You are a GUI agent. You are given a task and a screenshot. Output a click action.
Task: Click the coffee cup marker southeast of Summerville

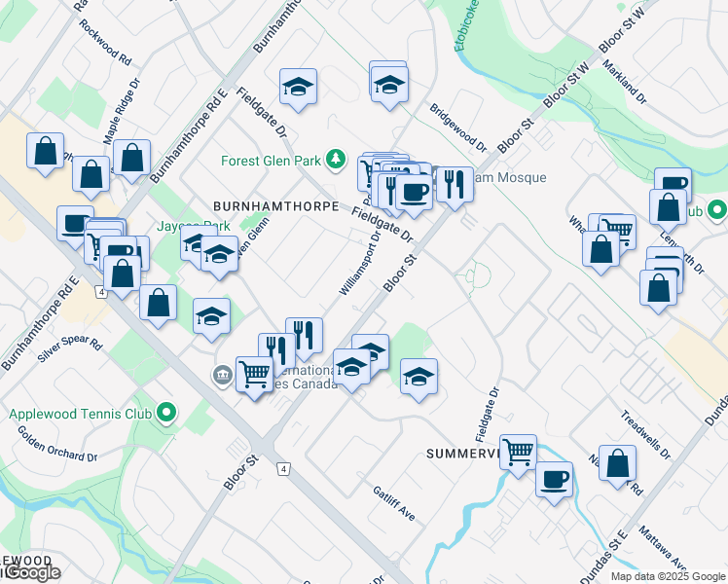click(555, 481)
